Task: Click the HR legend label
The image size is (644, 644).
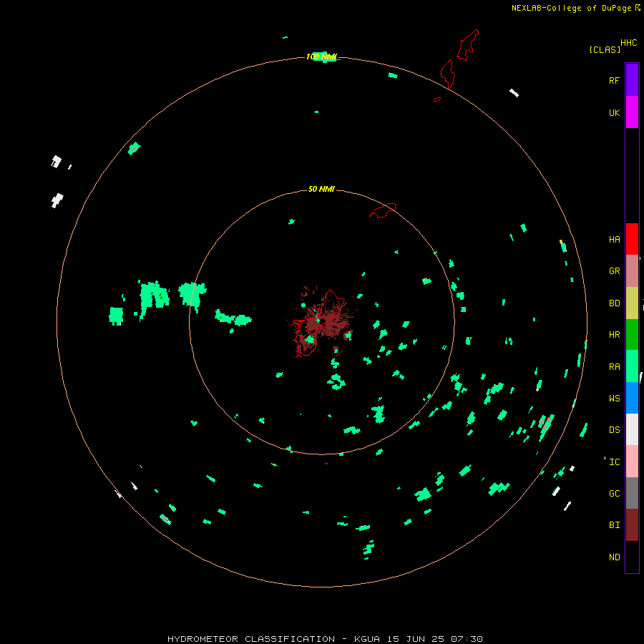Action: 614,334
